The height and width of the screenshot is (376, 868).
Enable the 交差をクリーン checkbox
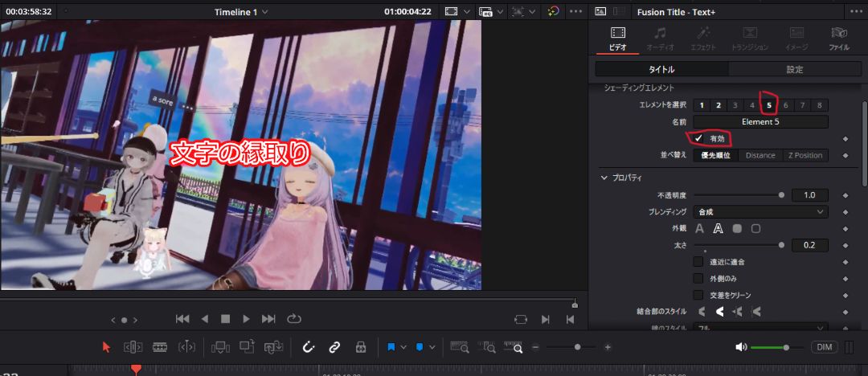698,295
